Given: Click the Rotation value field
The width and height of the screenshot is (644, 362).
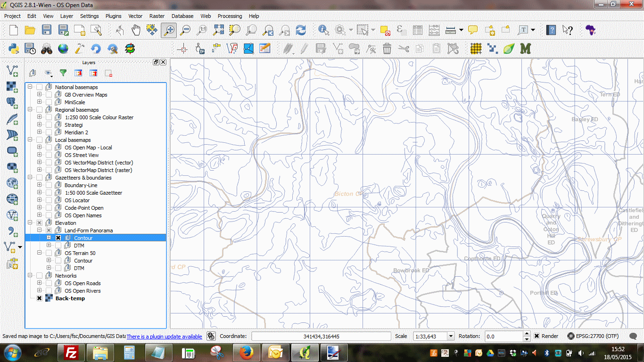Looking at the screenshot, I should pyautogui.click(x=504, y=336).
